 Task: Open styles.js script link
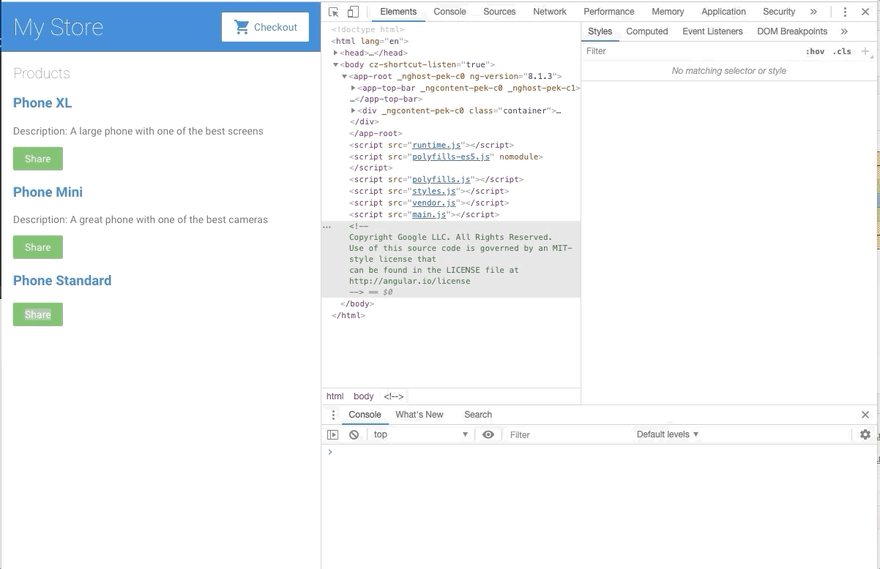pyautogui.click(x=434, y=191)
